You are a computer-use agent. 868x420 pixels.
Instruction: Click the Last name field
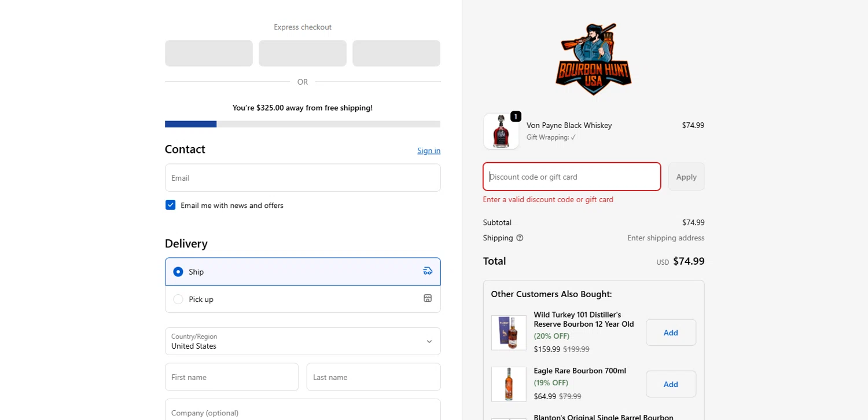click(374, 377)
